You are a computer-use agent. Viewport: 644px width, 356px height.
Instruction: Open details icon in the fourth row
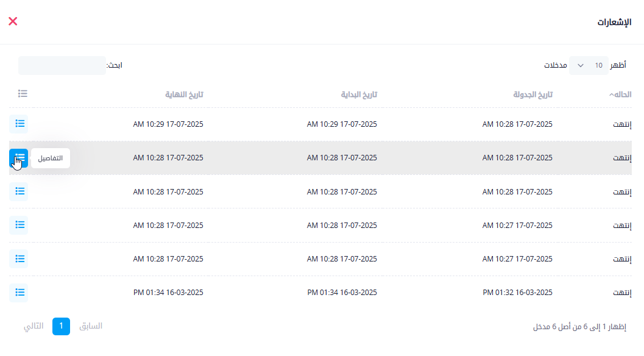pyautogui.click(x=19, y=225)
